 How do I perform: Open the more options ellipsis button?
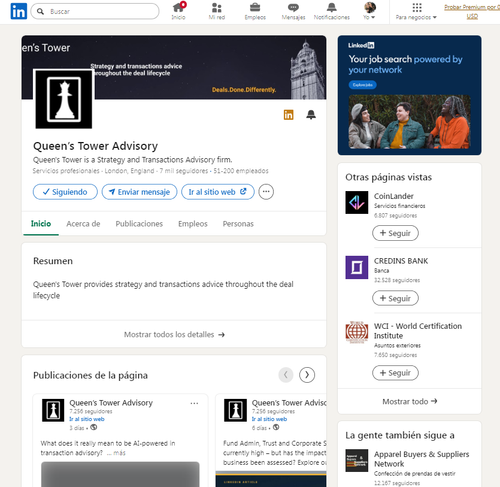(x=266, y=192)
